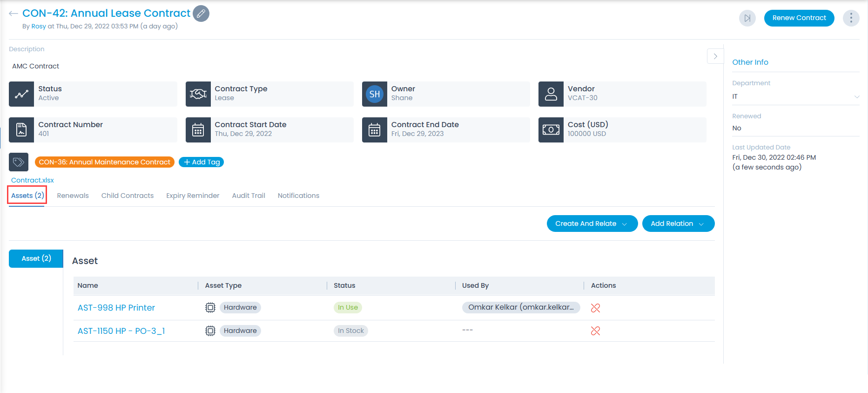Click the pencil edit icon beside contract title
Screen dimensions: 868x393
click(x=201, y=14)
